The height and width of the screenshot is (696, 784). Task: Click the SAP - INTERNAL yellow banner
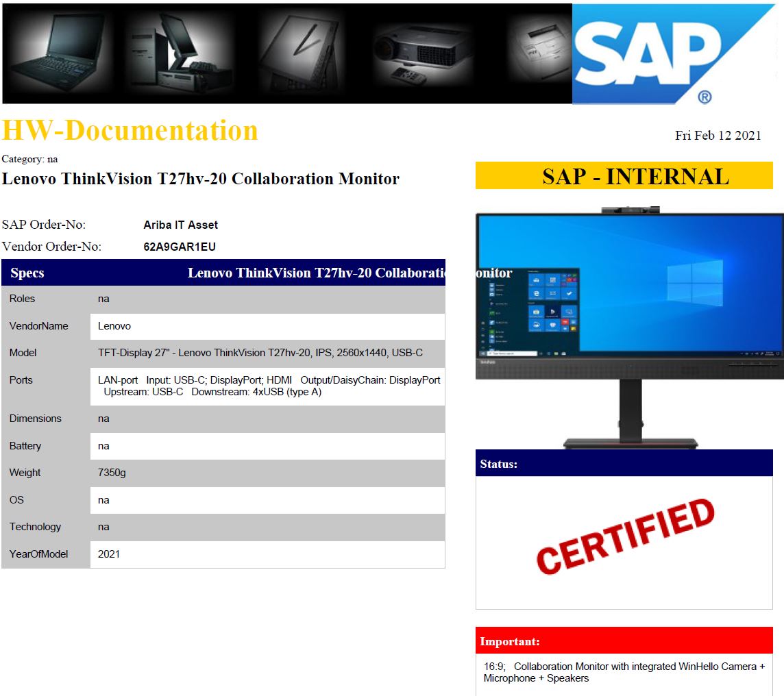[624, 176]
